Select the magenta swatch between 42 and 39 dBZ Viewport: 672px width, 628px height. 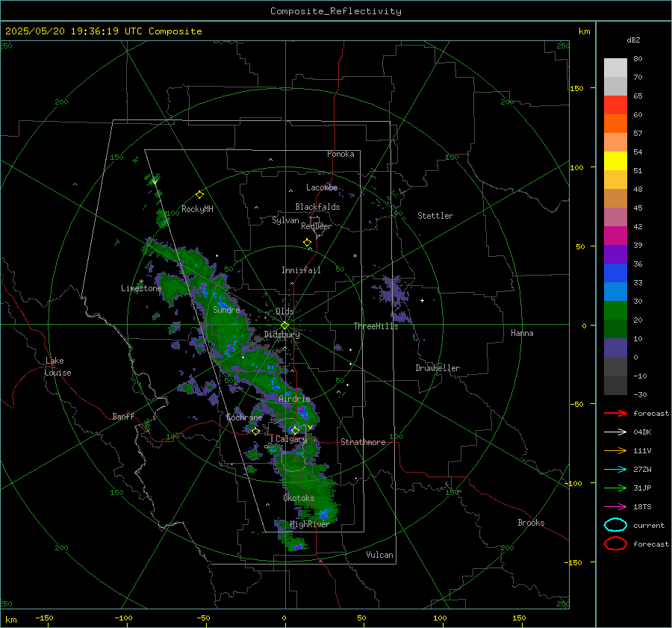click(x=615, y=235)
